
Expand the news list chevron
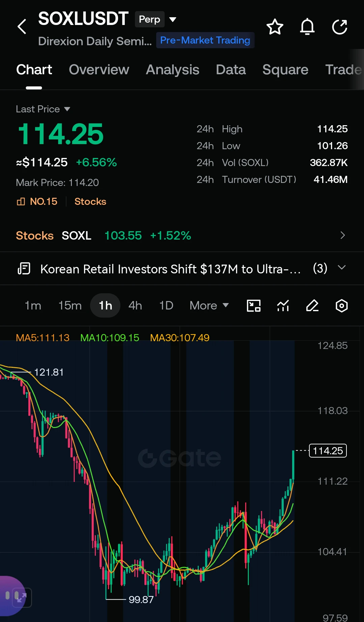pyautogui.click(x=342, y=268)
